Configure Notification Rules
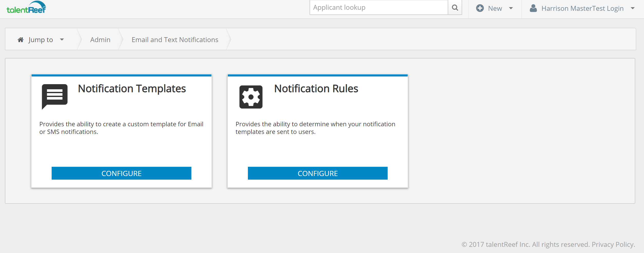Viewport: 644px width, 253px height. click(x=318, y=173)
